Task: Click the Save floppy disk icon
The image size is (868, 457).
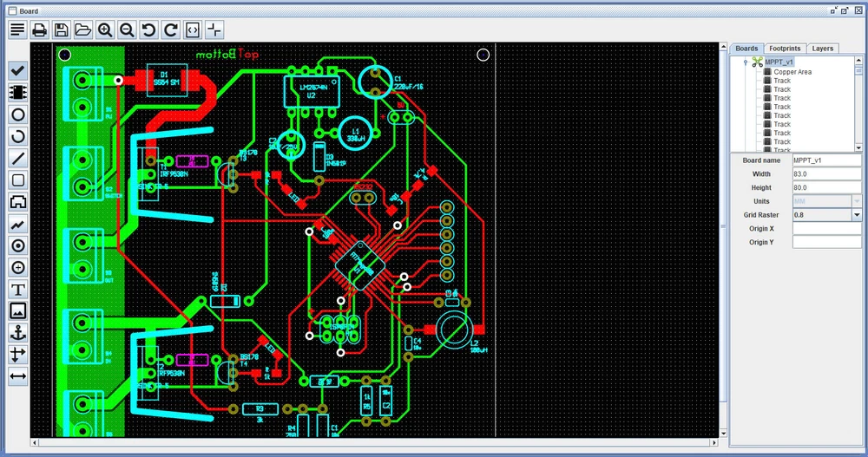Action: 62,30
